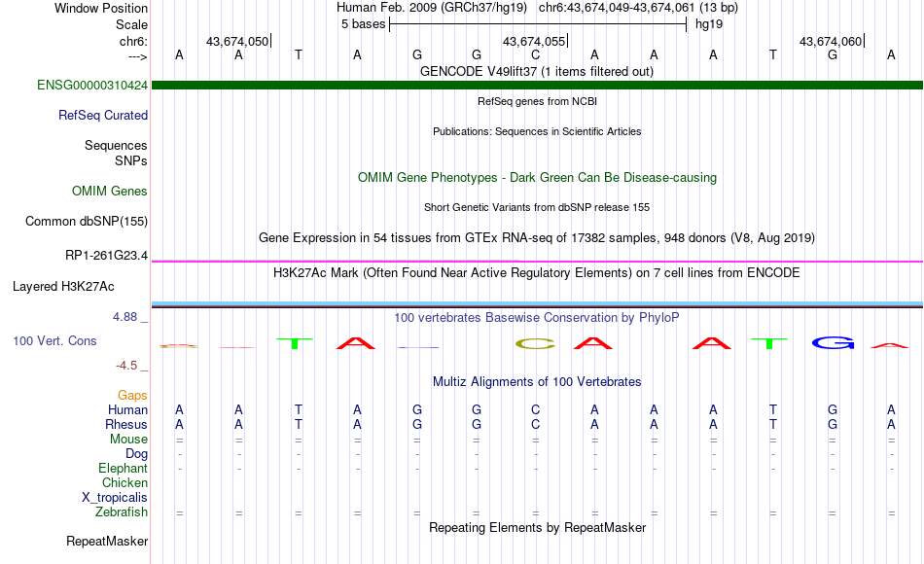Click the PhyloP Basewise Conservation title

pyautogui.click(x=537, y=318)
